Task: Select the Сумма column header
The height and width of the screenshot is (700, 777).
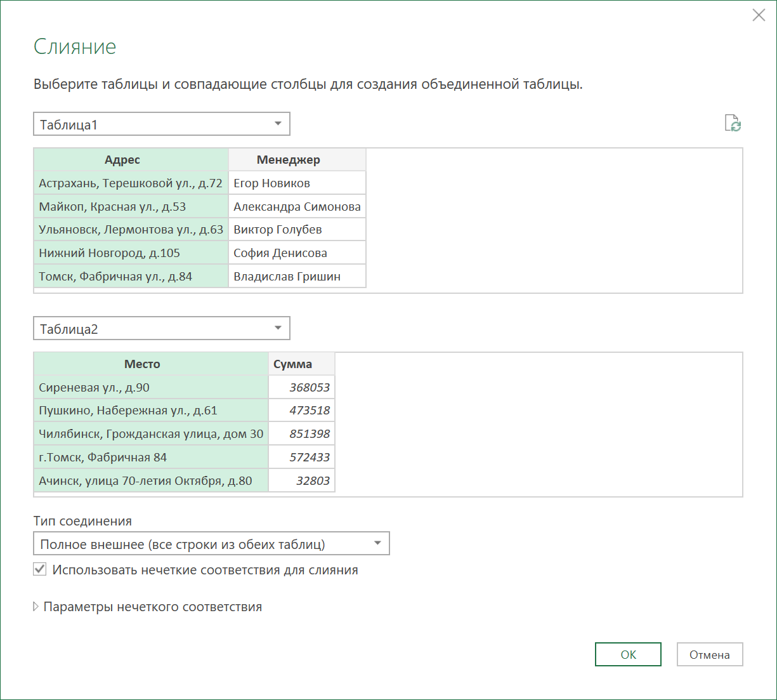Action: (301, 364)
